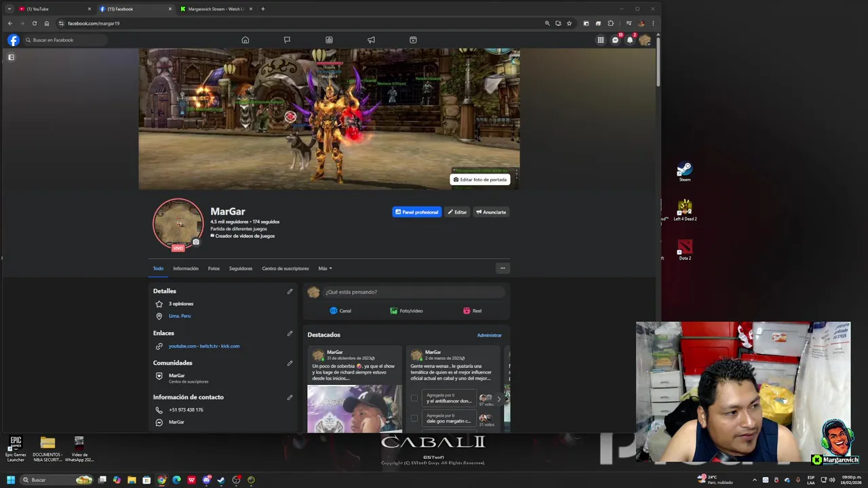Open Chrome three-dot menu
The image size is (868, 488).
tap(653, 23)
